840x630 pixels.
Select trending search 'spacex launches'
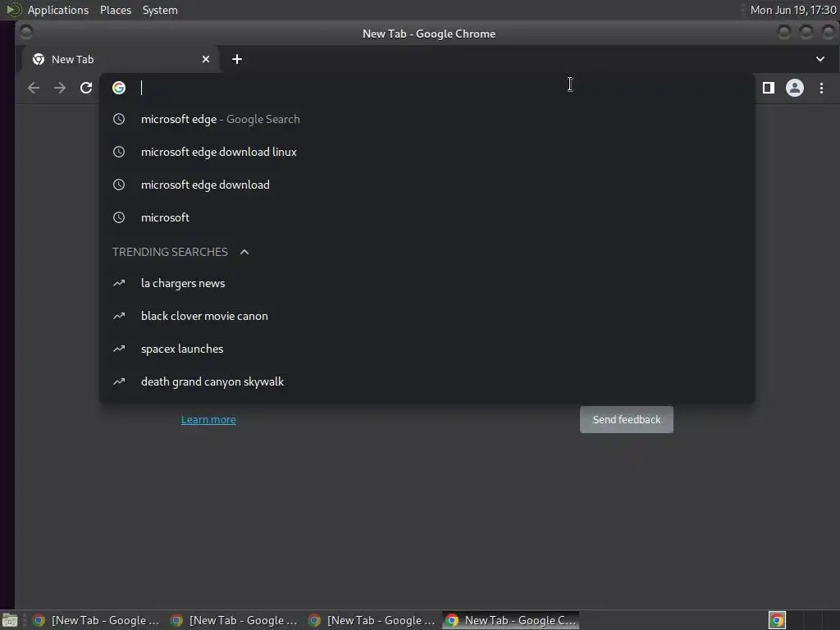[x=427, y=349]
